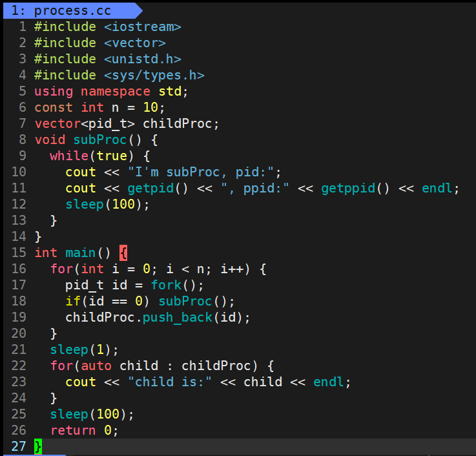The image size is (476, 456).
Task: Click the <unistd.h> header name
Action: (142, 59)
